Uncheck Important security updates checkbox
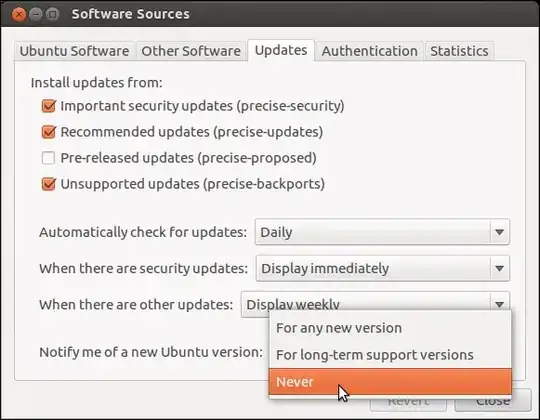The height and width of the screenshot is (420, 540). 49,106
